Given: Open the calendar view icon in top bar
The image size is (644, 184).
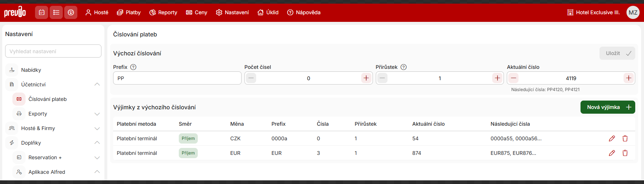Looking at the screenshot, I should (x=42, y=12).
